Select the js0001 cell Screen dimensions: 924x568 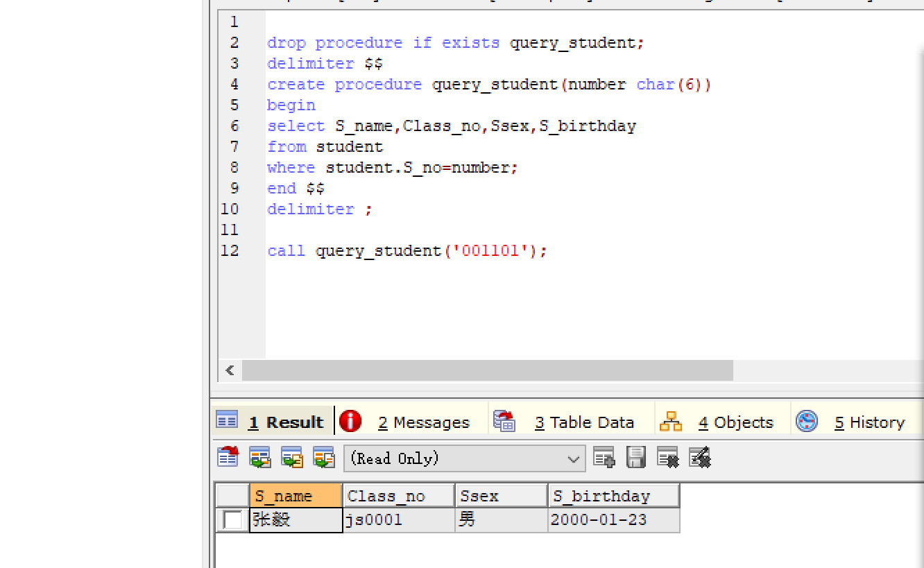[399, 519]
